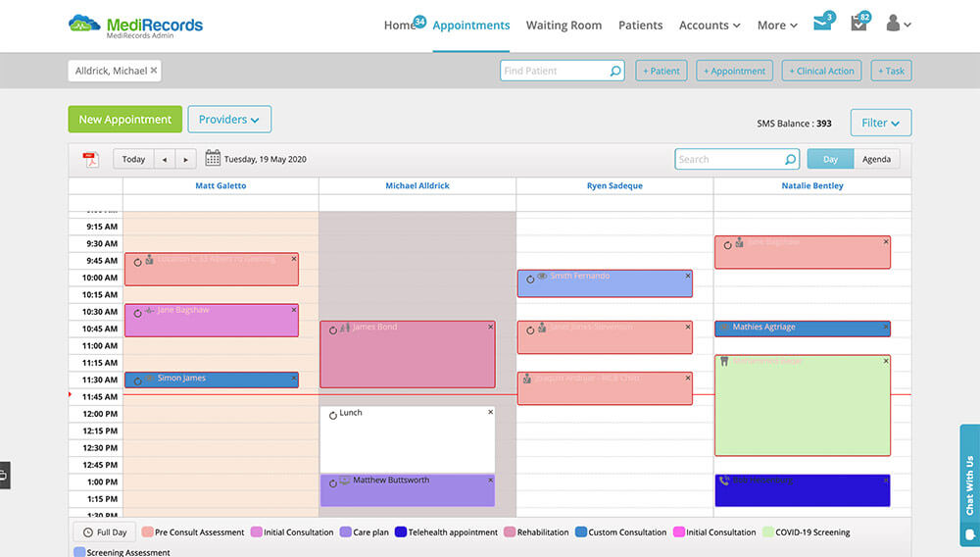Image resolution: width=980 pixels, height=557 pixels.
Task: Click the Find Patient search magnifier icon
Action: coord(615,71)
